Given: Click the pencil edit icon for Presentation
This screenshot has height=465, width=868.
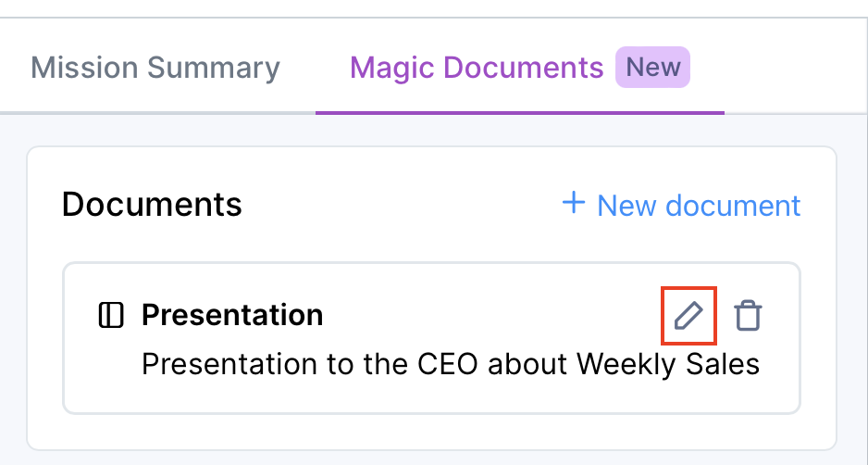Looking at the screenshot, I should coord(688,317).
